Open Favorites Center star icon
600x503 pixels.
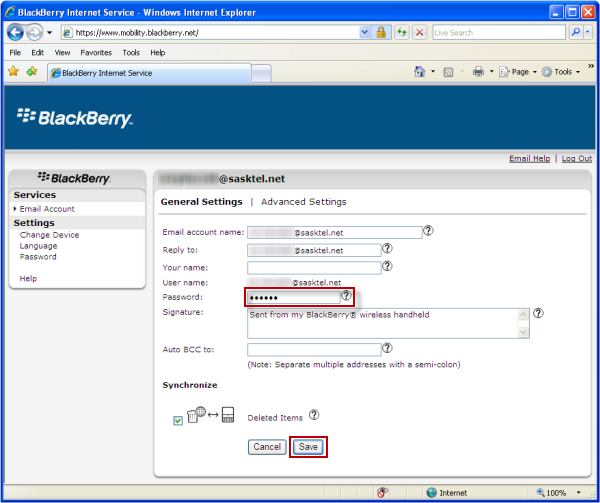(13, 71)
